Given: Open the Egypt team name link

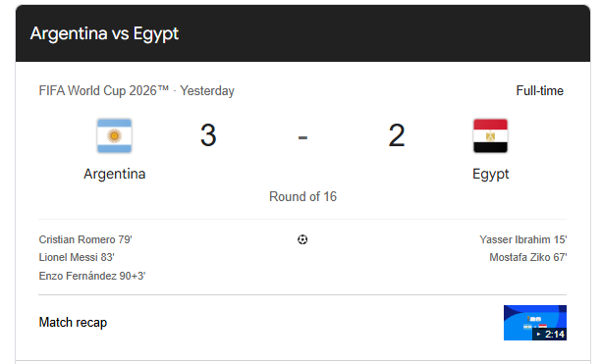Looking at the screenshot, I should coord(490,174).
